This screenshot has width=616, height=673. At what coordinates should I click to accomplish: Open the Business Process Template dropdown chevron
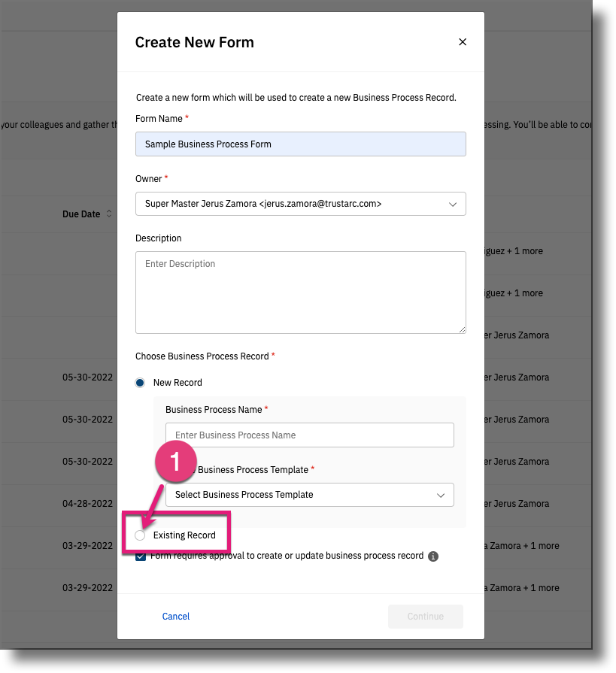442,495
